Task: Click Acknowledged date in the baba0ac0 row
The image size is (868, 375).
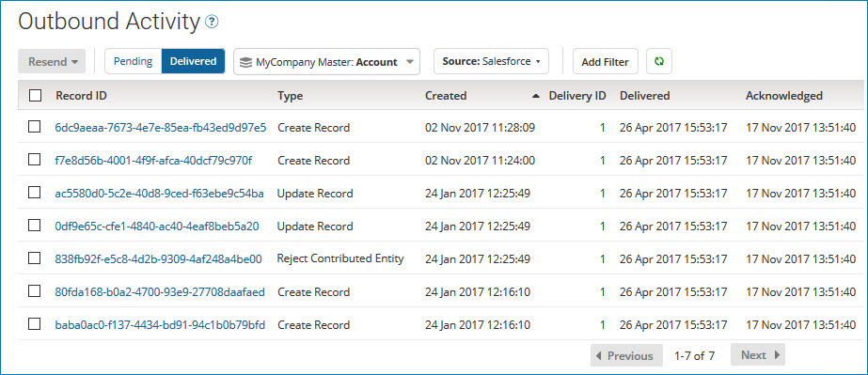Action: click(x=800, y=324)
